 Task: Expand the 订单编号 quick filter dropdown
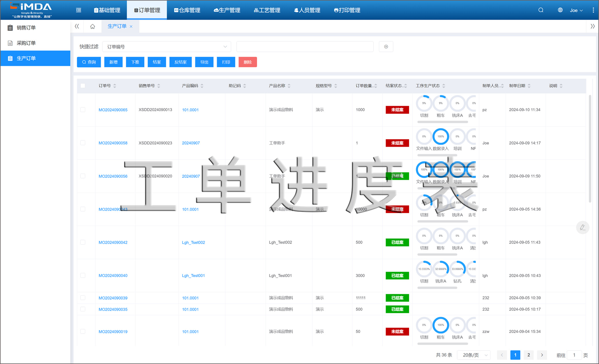pyautogui.click(x=167, y=47)
